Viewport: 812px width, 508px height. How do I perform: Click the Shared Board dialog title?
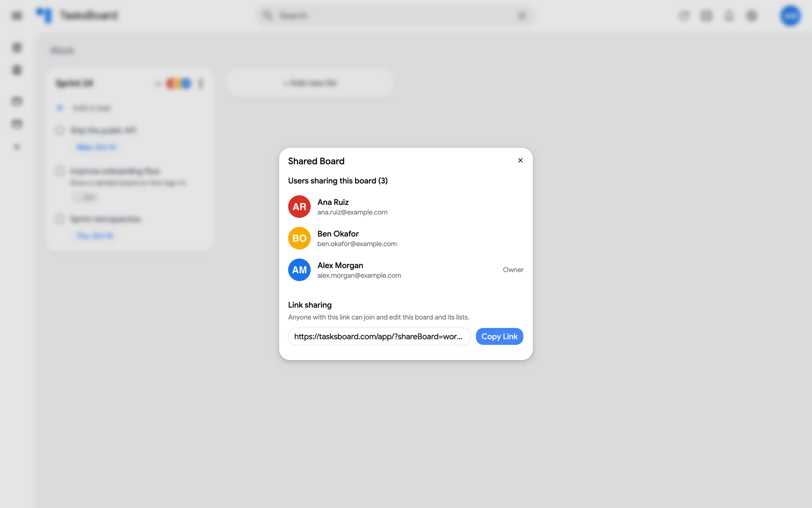click(316, 161)
